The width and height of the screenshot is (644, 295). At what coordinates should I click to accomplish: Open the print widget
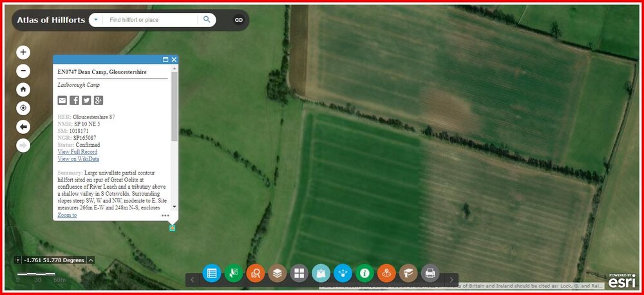(x=430, y=273)
